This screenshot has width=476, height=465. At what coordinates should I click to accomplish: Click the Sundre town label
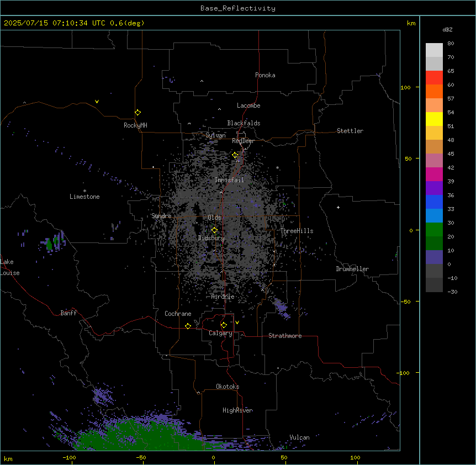(161, 216)
